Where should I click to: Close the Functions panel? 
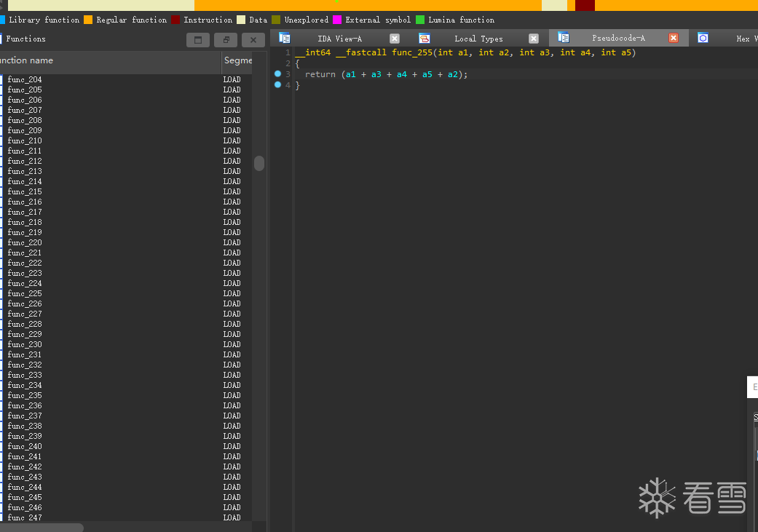(253, 40)
